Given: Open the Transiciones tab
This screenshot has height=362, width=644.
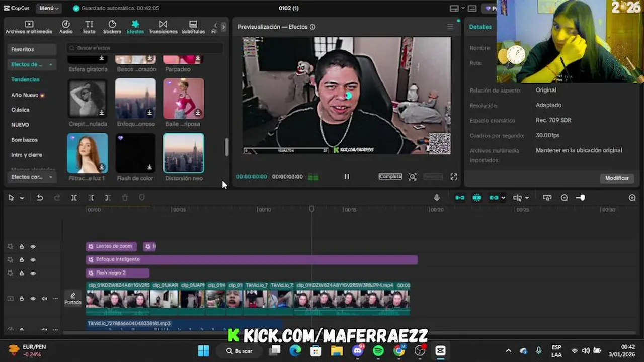Looking at the screenshot, I should (163, 27).
